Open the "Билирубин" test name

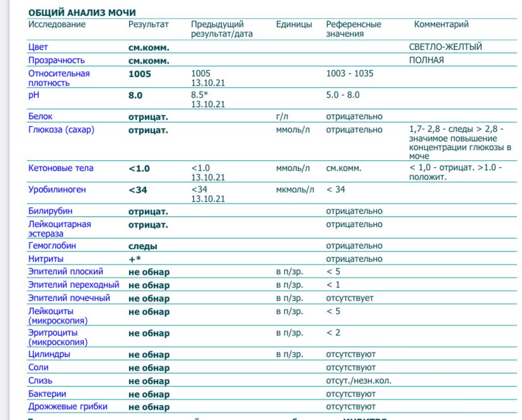click(x=46, y=211)
